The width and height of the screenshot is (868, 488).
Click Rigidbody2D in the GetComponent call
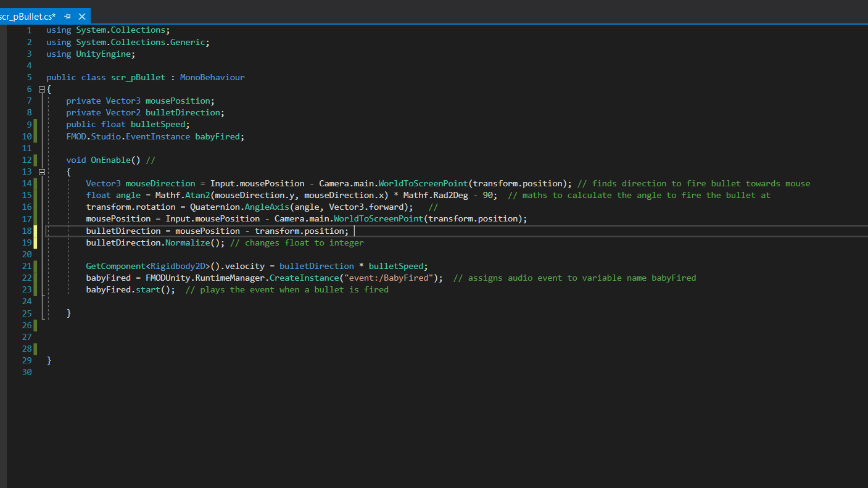(178, 267)
